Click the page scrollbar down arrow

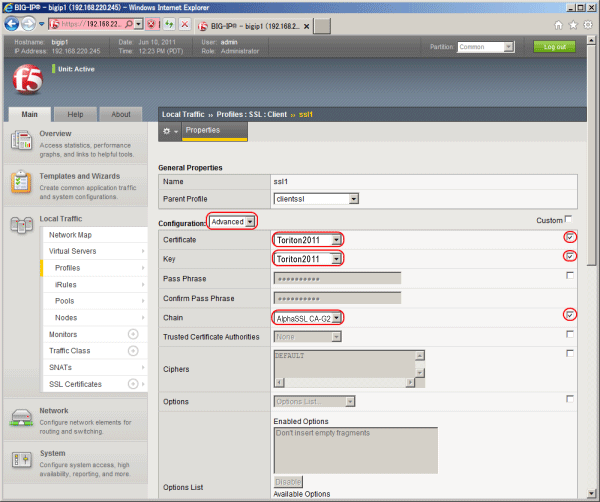(x=591, y=493)
